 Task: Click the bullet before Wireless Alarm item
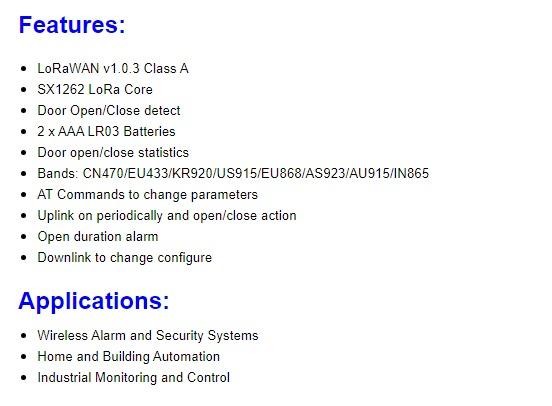click(24, 336)
